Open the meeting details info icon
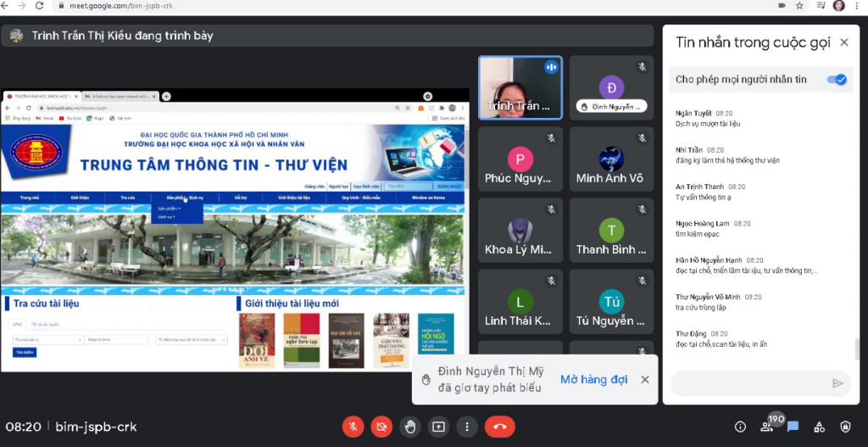This screenshot has height=447, width=868. click(740, 427)
